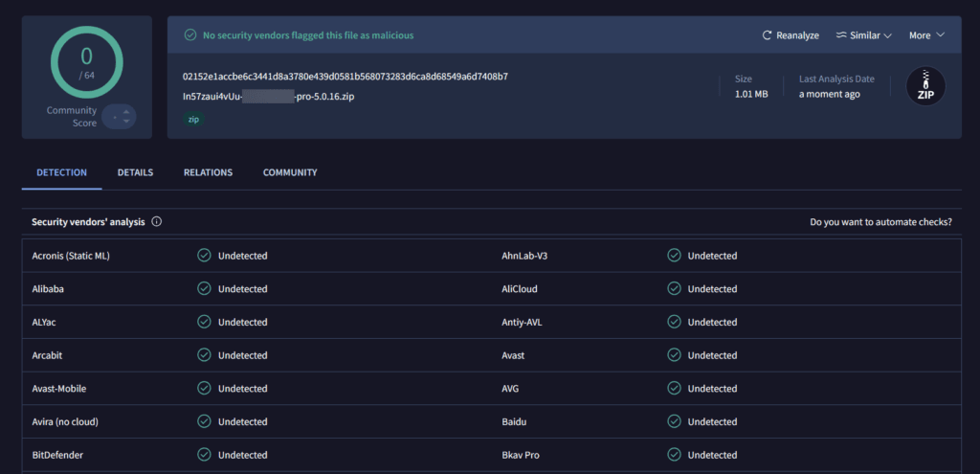The height and width of the screenshot is (474, 980).
Task: Expand the Similar dropdown menu
Action: (863, 35)
